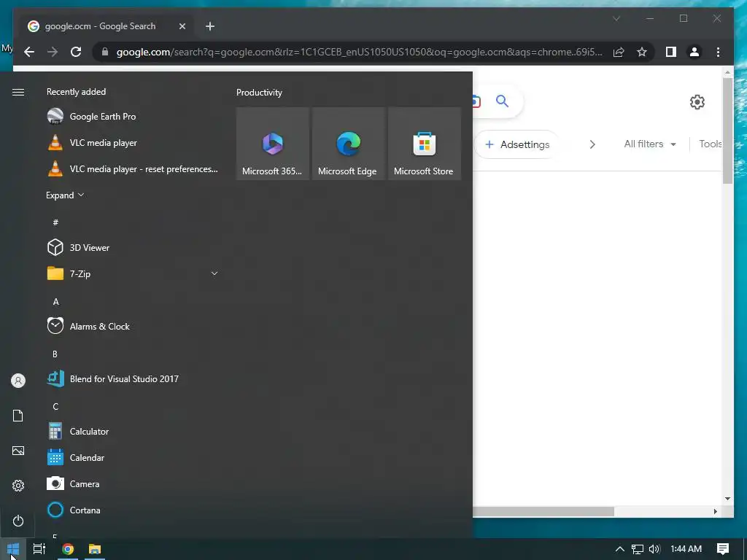The height and width of the screenshot is (560, 747).
Task: Open the user account icon in Start
Action: (18, 381)
